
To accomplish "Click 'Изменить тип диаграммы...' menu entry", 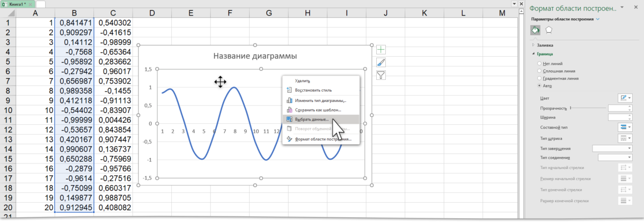I will 320,100.
